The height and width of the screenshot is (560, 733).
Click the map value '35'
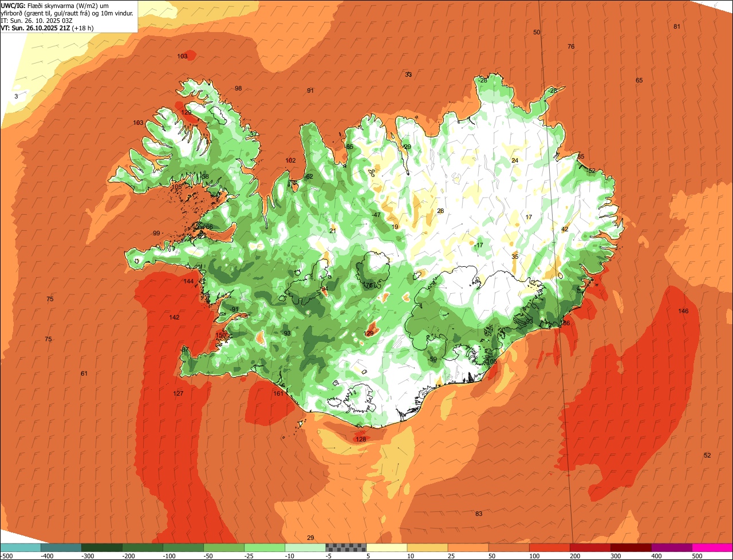point(515,257)
